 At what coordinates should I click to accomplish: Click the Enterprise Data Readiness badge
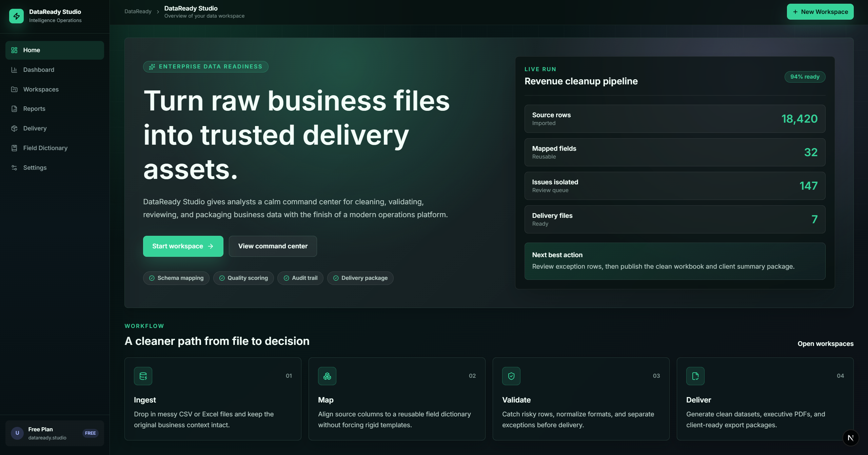pyautogui.click(x=206, y=67)
